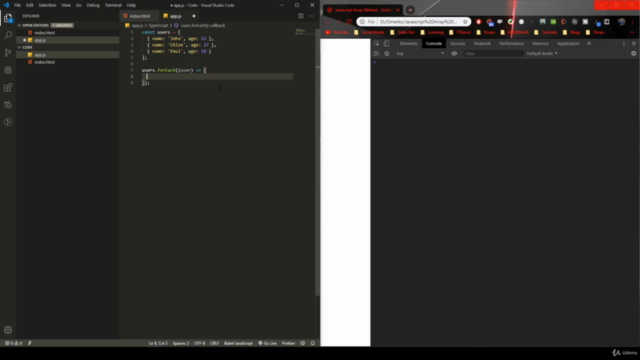Switch to the Elements tab in DevTools
Image resolution: width=640 pixels, height=360 pixels.
[x=409, y=43]
